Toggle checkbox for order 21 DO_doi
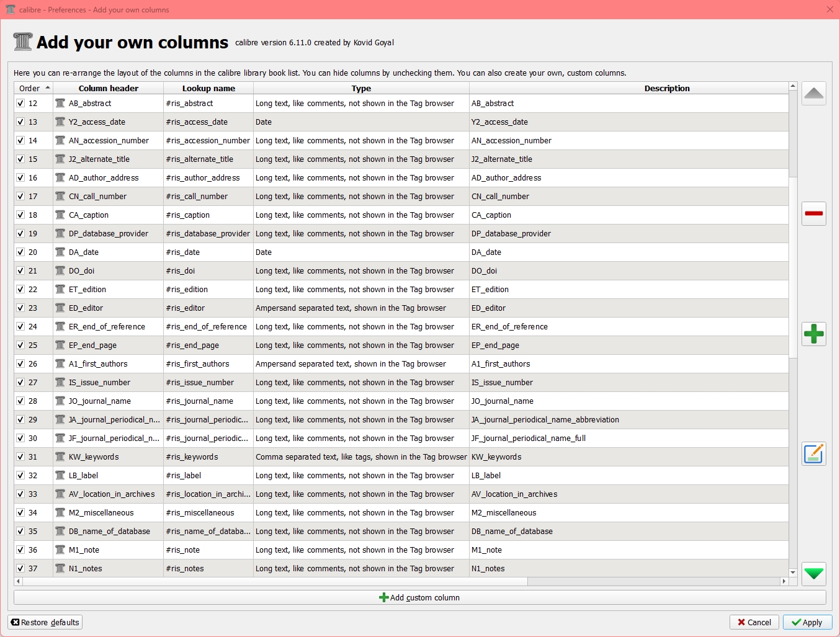840x637 pixels. (x=20, y=271)
